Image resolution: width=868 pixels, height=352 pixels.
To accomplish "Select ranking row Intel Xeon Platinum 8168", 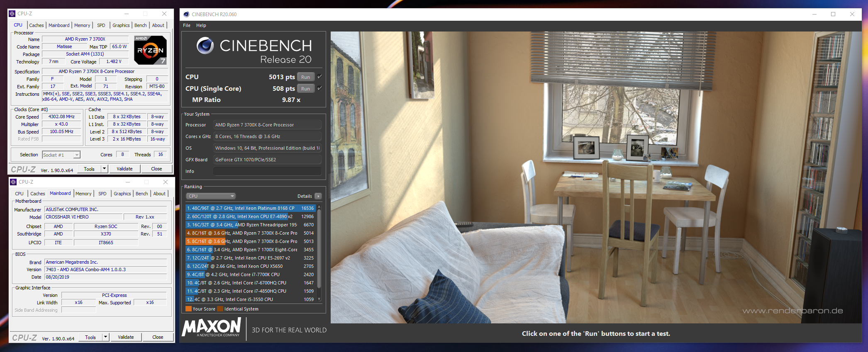I will tap(250, 208).
